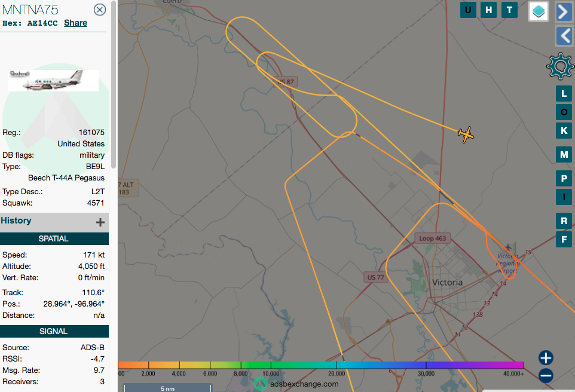
Task: Click the altitude value 4,050 ft
Action: point(91,267)
